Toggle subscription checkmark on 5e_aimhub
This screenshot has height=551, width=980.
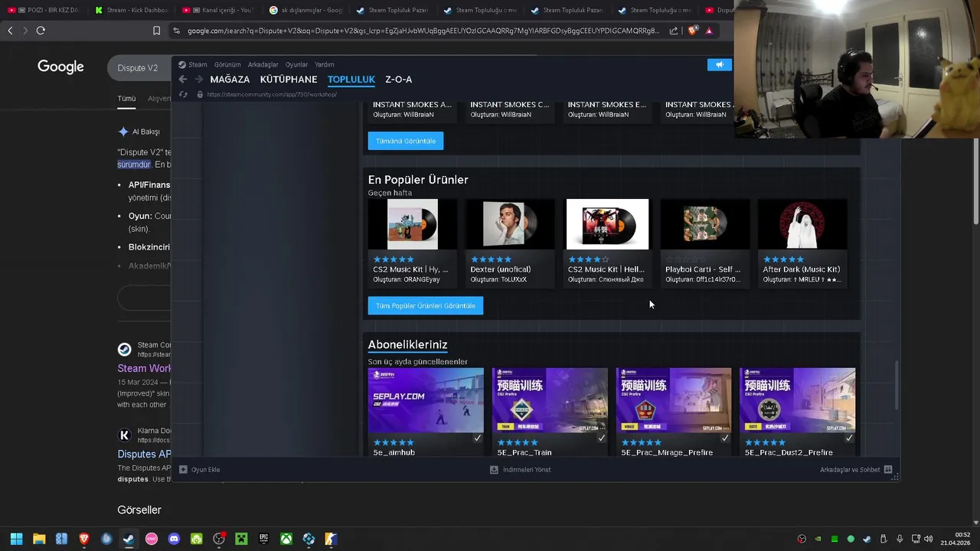pyautogui.click(x=477, y=439)
